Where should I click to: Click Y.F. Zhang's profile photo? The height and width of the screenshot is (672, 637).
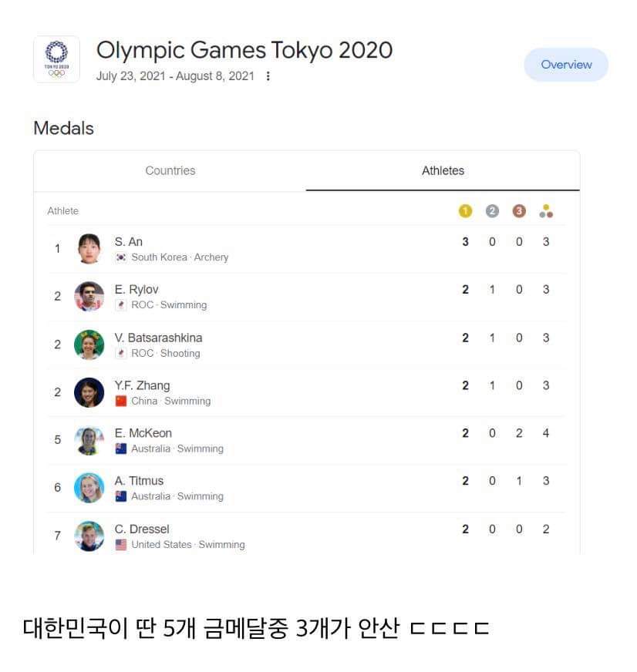click(89, 392)
